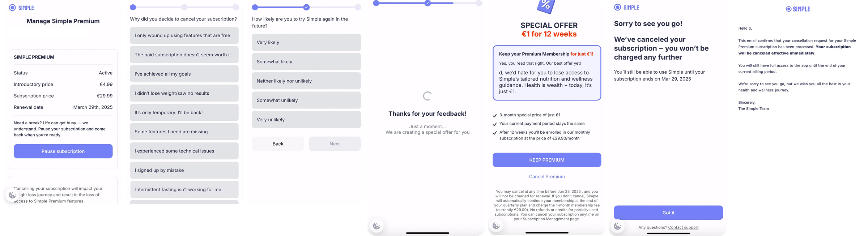Select "I signed up by mistake" reason
The height and width of the screenshot is (236, 868).
click(184, 170)
